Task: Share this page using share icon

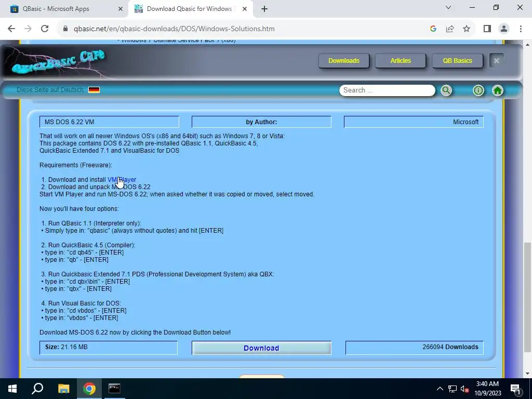Action: (x=450, y=29)
